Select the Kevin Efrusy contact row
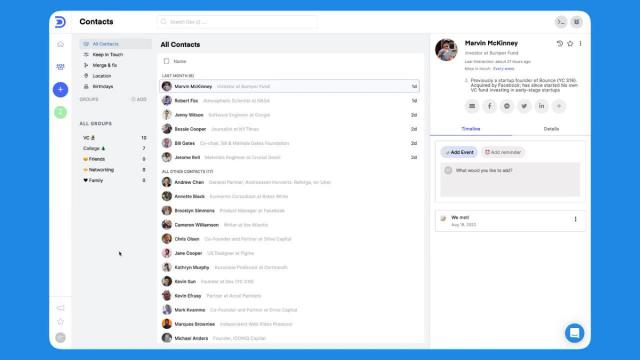Screen dimensions: 640x360 pos(289,296)
